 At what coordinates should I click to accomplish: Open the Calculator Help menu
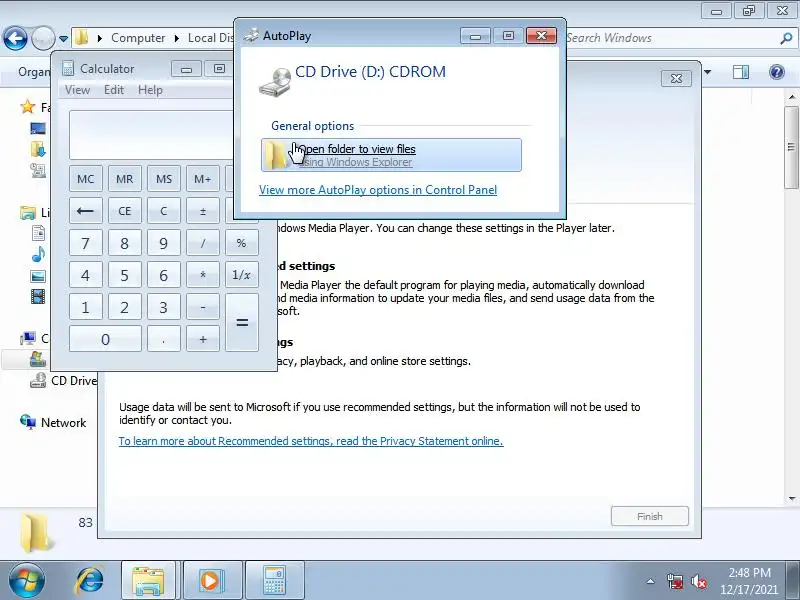click(150, 90)
